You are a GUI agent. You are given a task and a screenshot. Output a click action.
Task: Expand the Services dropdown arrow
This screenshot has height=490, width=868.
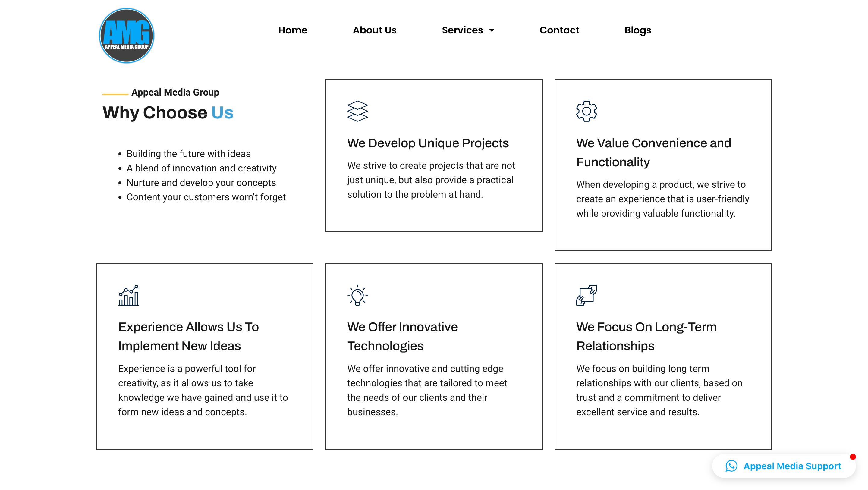(492, 30)
